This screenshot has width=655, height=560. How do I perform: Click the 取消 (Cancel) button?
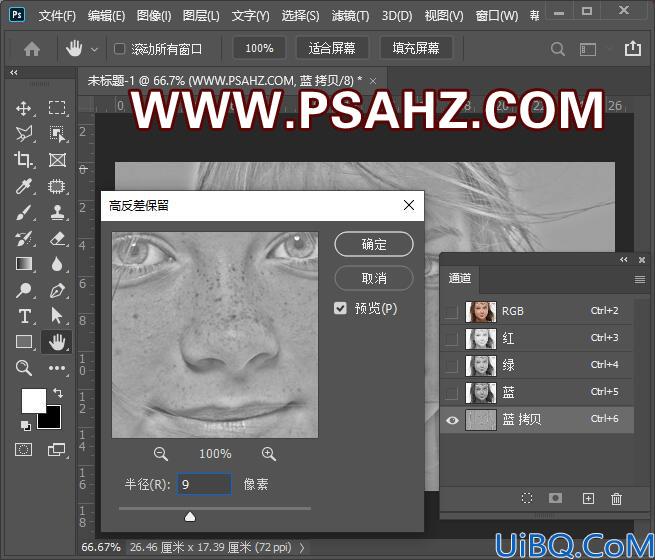(374, 278)
